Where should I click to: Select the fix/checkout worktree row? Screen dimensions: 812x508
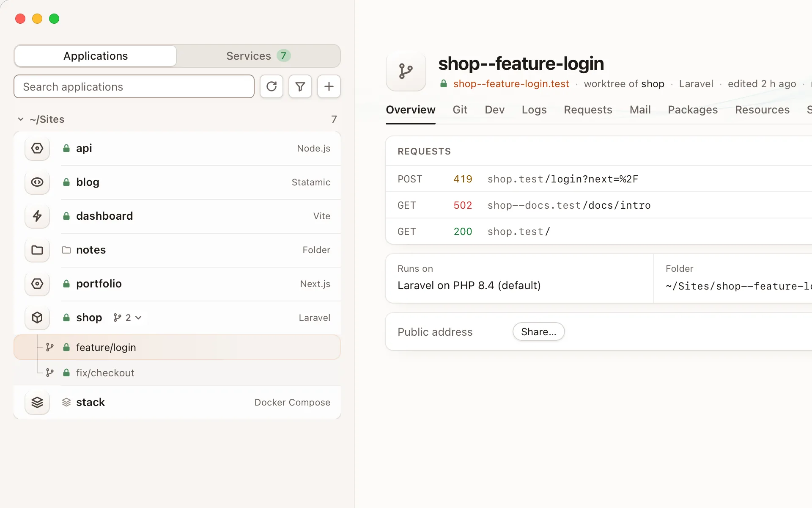(177, 373)
